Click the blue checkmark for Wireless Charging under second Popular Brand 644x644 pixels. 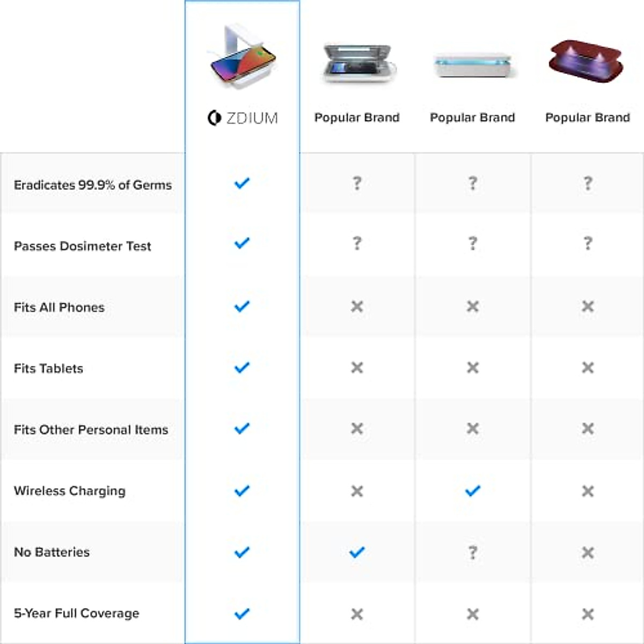point(473,491)
